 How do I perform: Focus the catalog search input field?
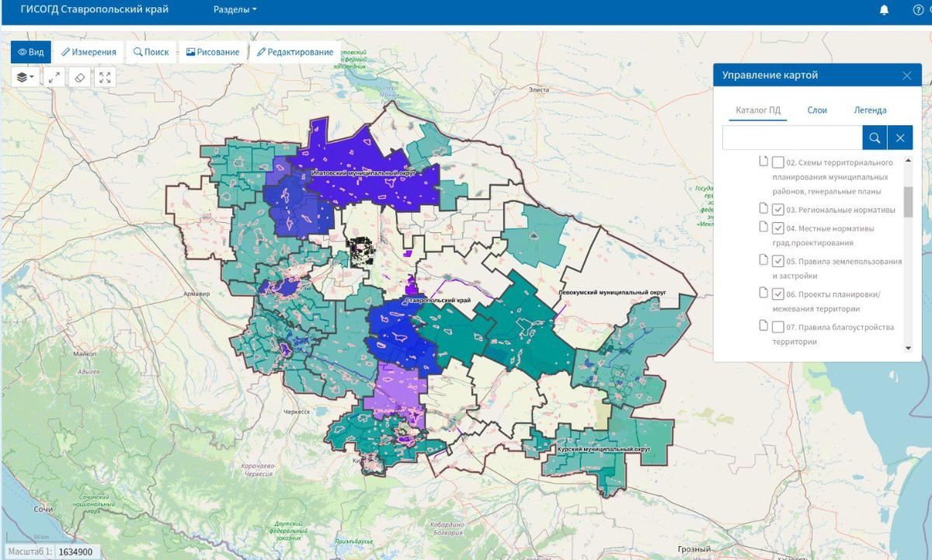(791, 137)
